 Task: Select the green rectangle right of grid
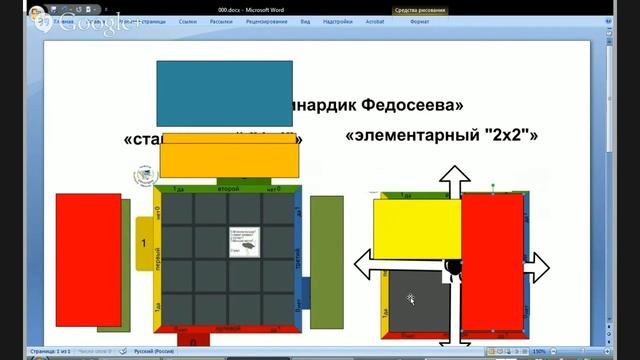click(x=327, y=262)
